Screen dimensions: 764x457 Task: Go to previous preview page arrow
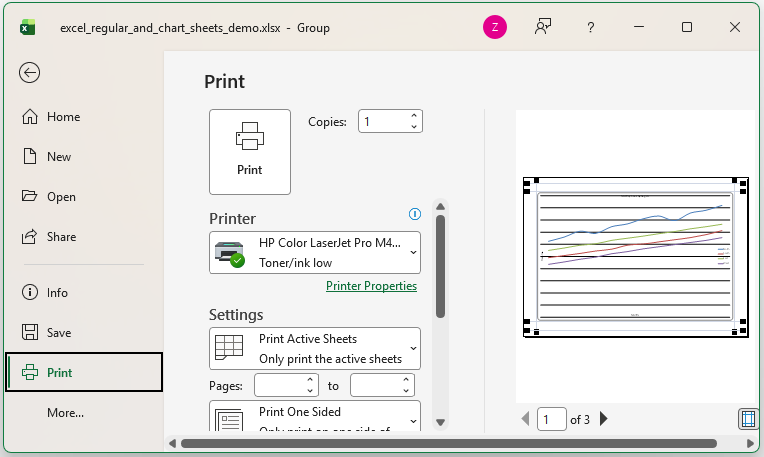tap(526, 419)
